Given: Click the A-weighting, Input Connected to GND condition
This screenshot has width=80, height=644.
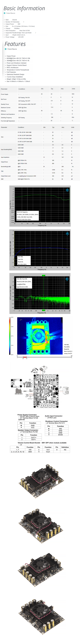Looking at the screenshot, I should pos(27,176).
